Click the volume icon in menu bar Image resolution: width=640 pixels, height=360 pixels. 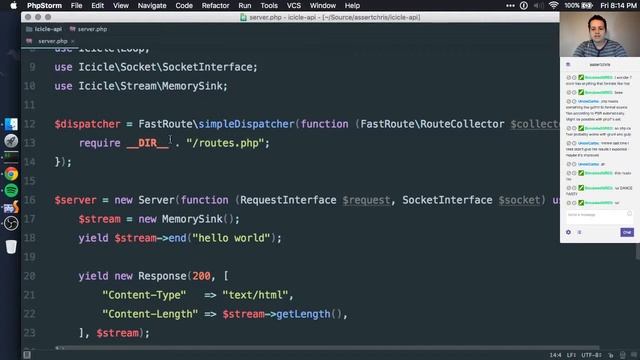(x=538, y=6)
